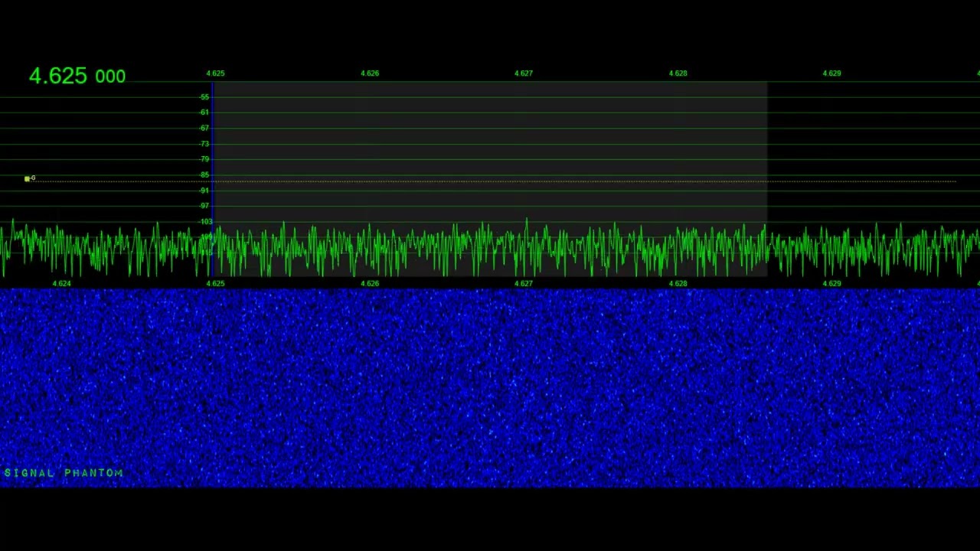The height and width of the screenshot is (551, 980).
Task: Click the right edge of the filter passband
Action: (766, 179)
